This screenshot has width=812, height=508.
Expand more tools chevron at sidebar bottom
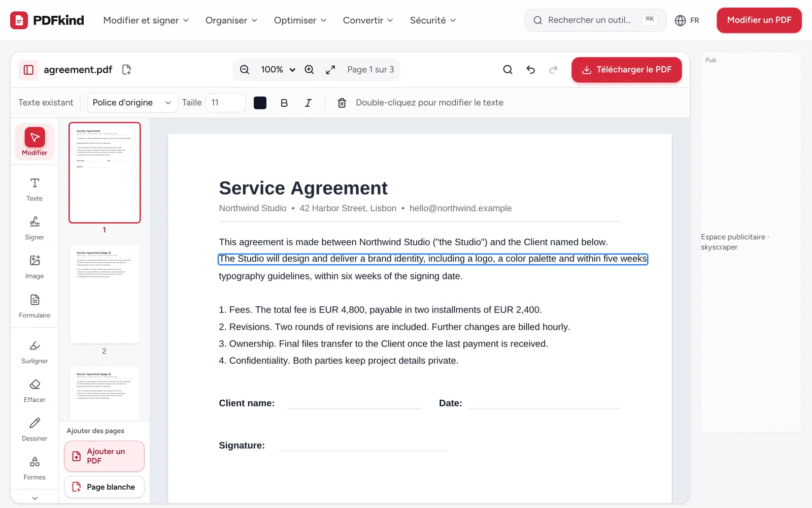coord(35,498)
